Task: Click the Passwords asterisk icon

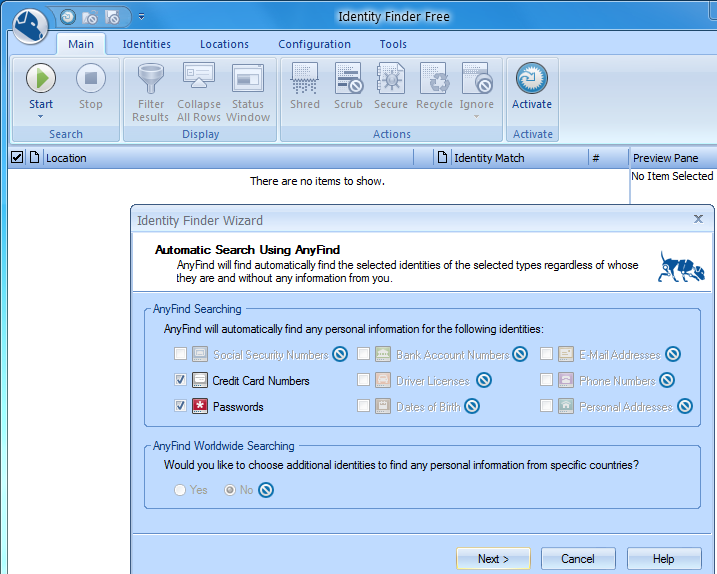Action: coord(199,406)
